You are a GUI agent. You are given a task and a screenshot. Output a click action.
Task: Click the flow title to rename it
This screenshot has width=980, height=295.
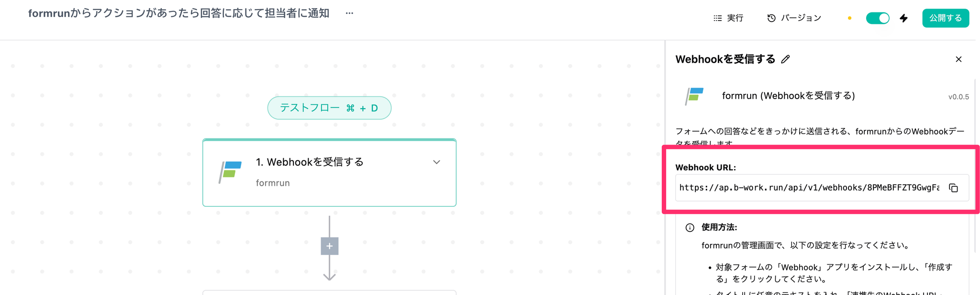[x=178, y=13]
